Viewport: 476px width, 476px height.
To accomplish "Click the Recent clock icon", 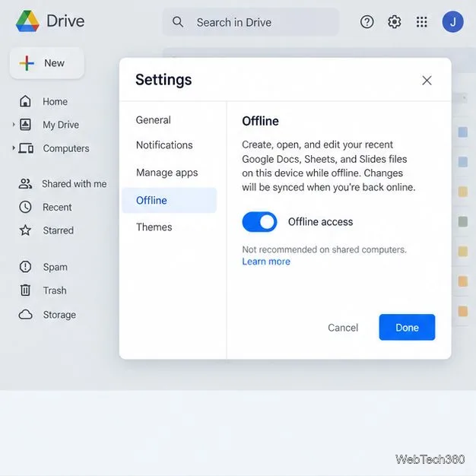I will pyautogui.click(x=25, y=207).
